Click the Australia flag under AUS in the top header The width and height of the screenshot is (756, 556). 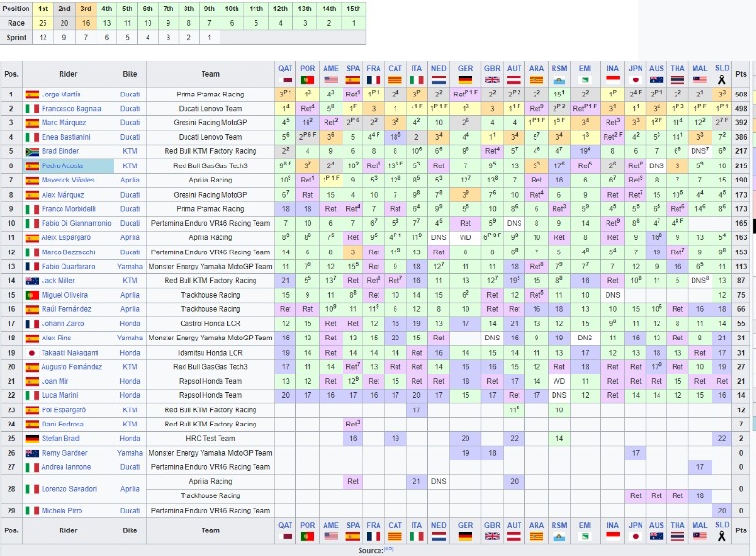(657, 80)
